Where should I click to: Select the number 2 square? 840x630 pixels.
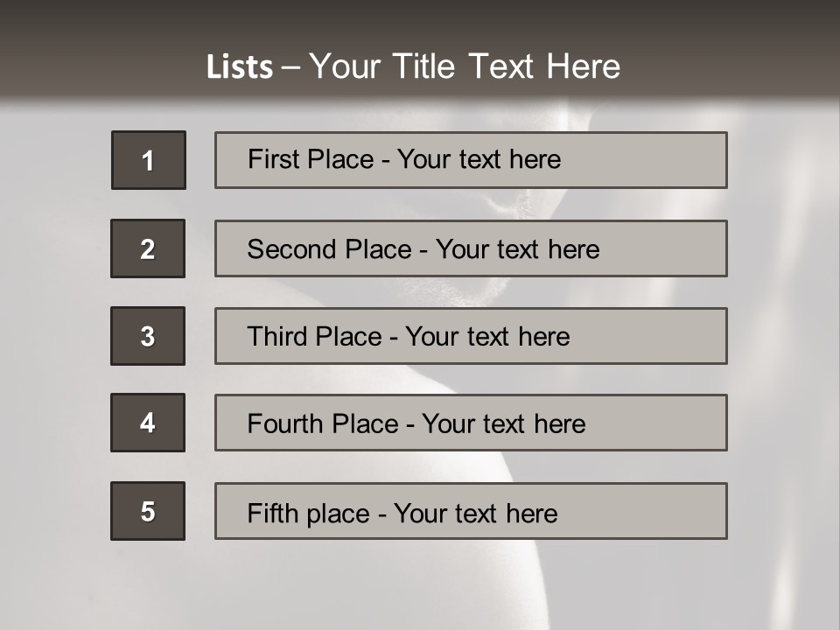148,248
